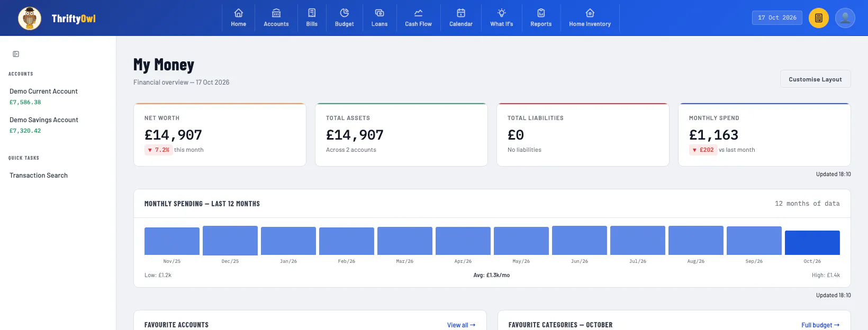Click the ThriftyOwl owl logo

click(x=30, y=19)
